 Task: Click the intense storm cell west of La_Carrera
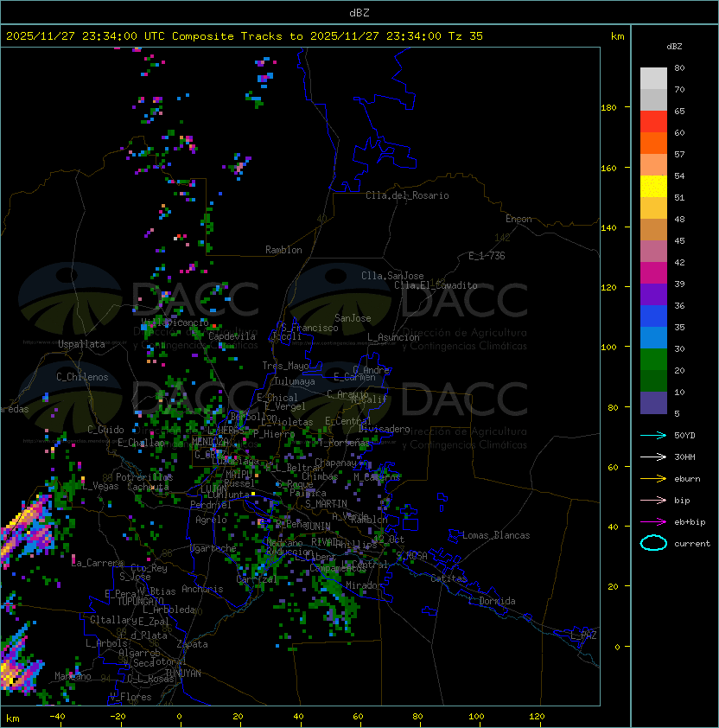click(x=26, y=529)
